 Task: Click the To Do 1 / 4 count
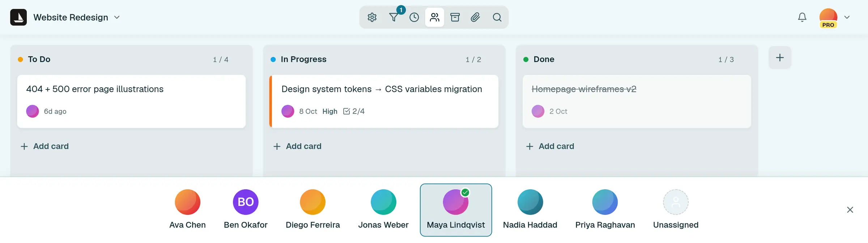point(221,59)
